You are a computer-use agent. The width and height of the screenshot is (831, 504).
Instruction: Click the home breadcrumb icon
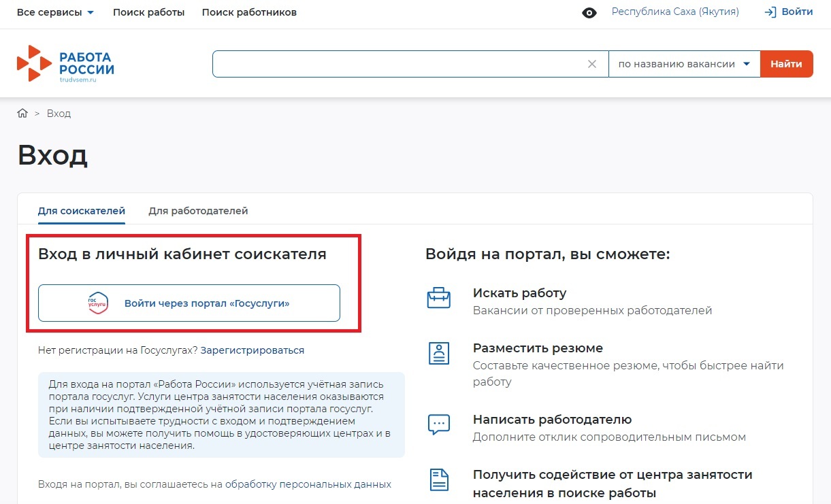22,114
